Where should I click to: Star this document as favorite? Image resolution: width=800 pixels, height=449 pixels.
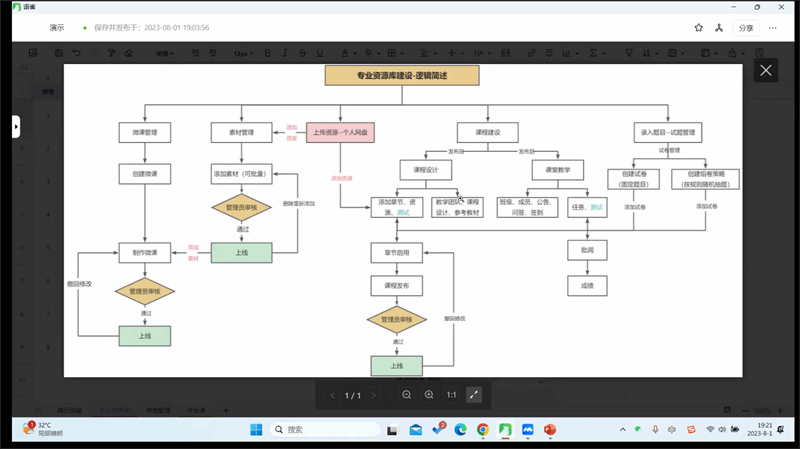click(699, 28)
